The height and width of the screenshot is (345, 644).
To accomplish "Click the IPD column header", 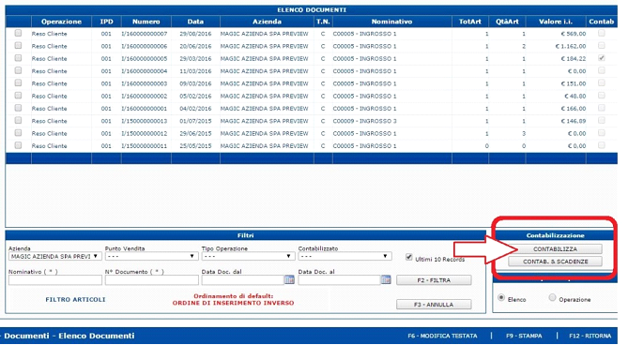I will coord(106,22).
